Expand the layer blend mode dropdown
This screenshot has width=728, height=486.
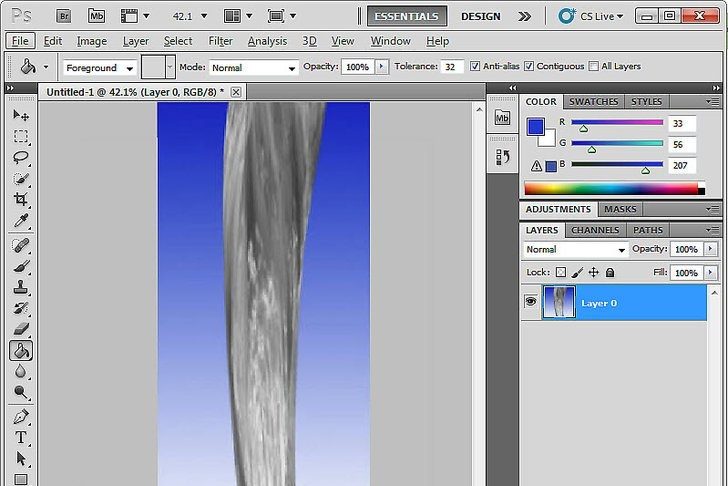point(575,250)
